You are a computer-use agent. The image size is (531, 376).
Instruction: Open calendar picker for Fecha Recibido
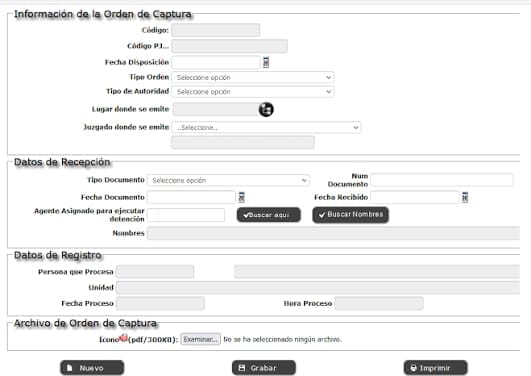coord(465,197)
